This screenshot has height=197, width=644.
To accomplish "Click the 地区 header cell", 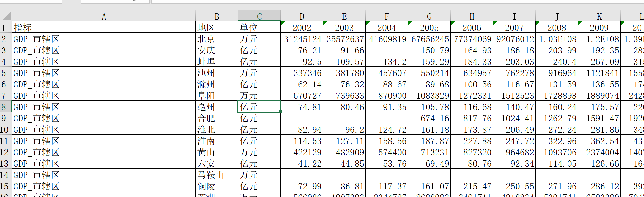I will point(217,27).
